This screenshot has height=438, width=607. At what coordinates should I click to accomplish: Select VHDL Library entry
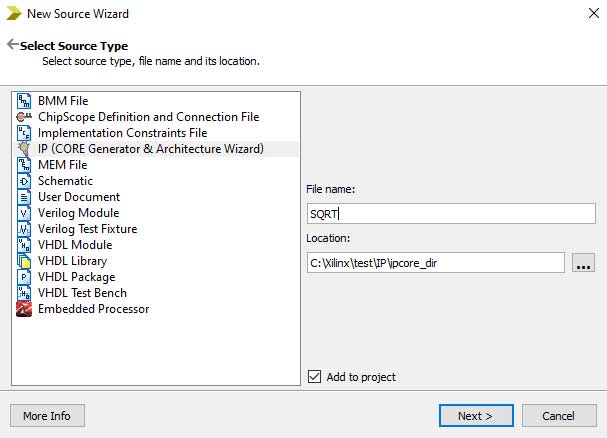[72, 261]
